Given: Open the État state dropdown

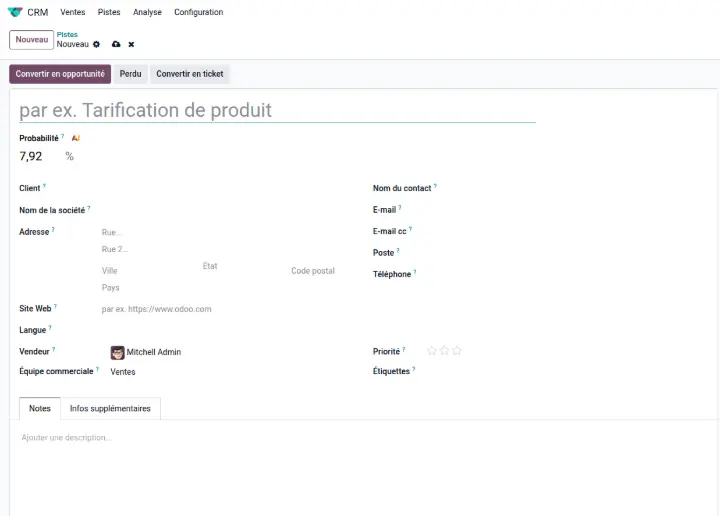Looking at the screenshot, I should point(240,266).
